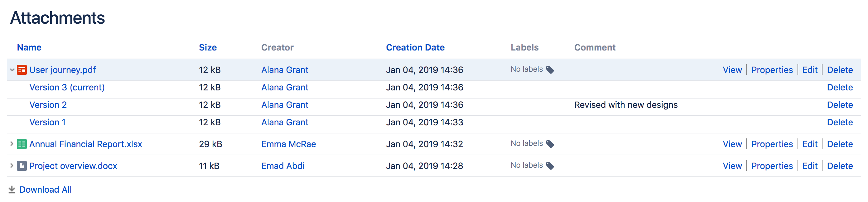Click the User journey.pdf file icon

pyautogui.click(x=22, y=70)
